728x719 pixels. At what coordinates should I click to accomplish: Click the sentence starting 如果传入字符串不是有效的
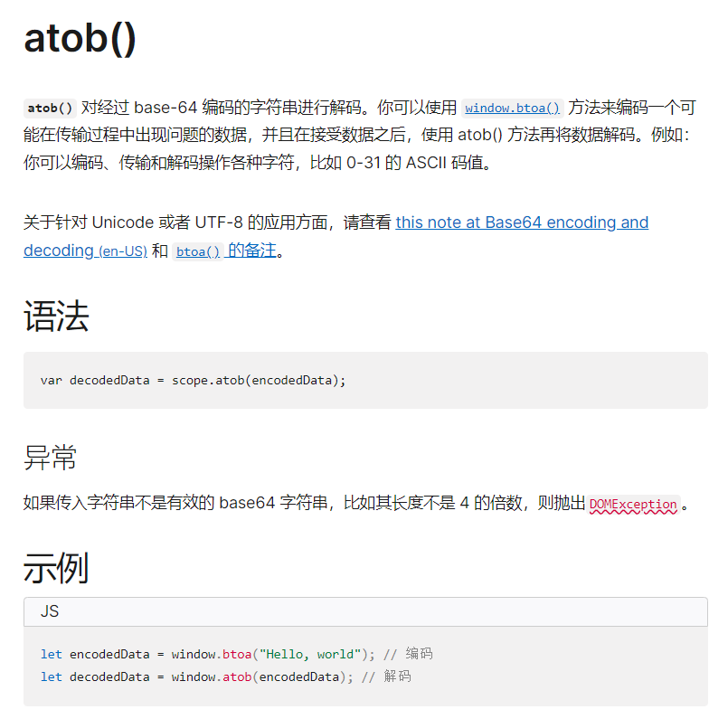[x=355, y=504]
